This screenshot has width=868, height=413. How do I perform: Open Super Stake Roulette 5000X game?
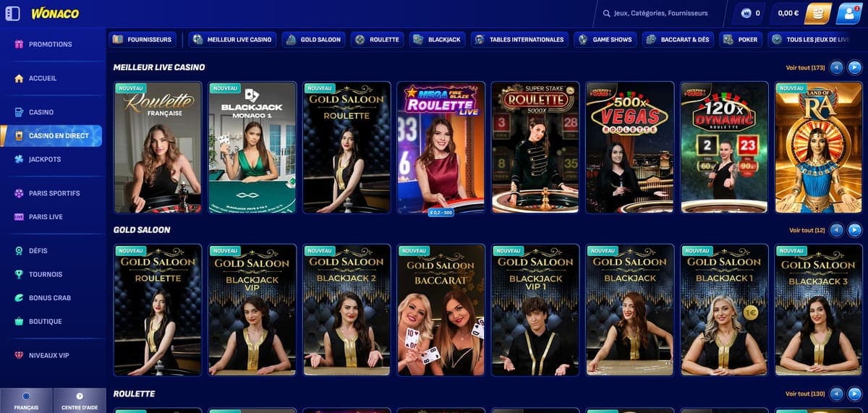click(535, 148)
